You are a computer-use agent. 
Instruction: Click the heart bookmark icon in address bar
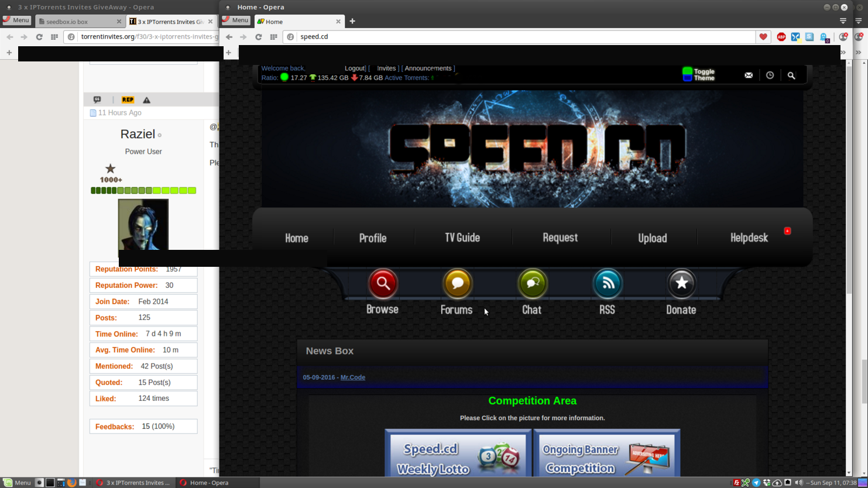click(x=763, y=36)
